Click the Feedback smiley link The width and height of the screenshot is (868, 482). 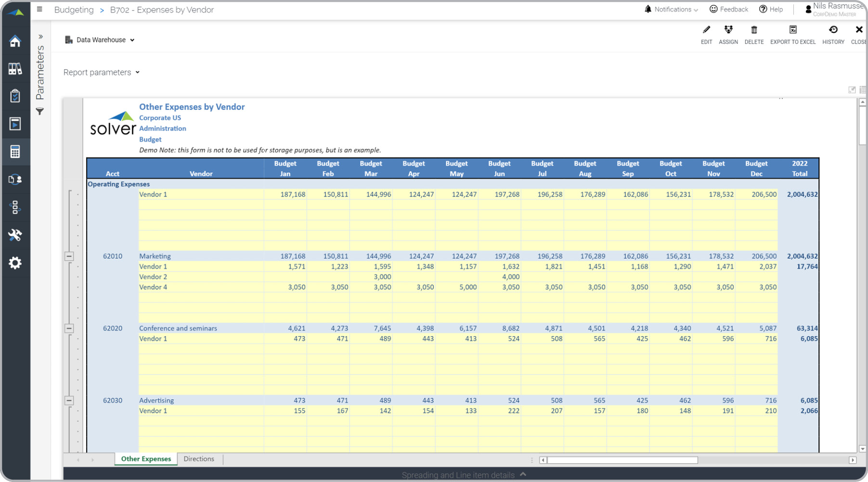click(729, 9)
